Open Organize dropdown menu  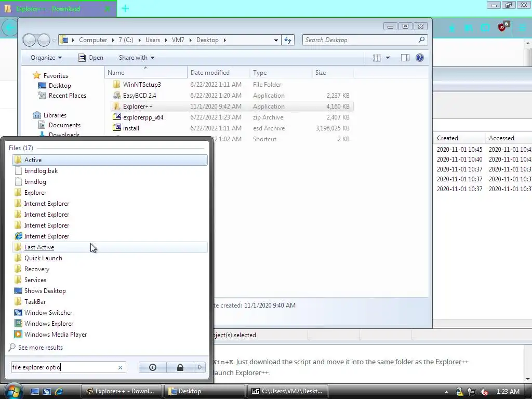[46, 58]
